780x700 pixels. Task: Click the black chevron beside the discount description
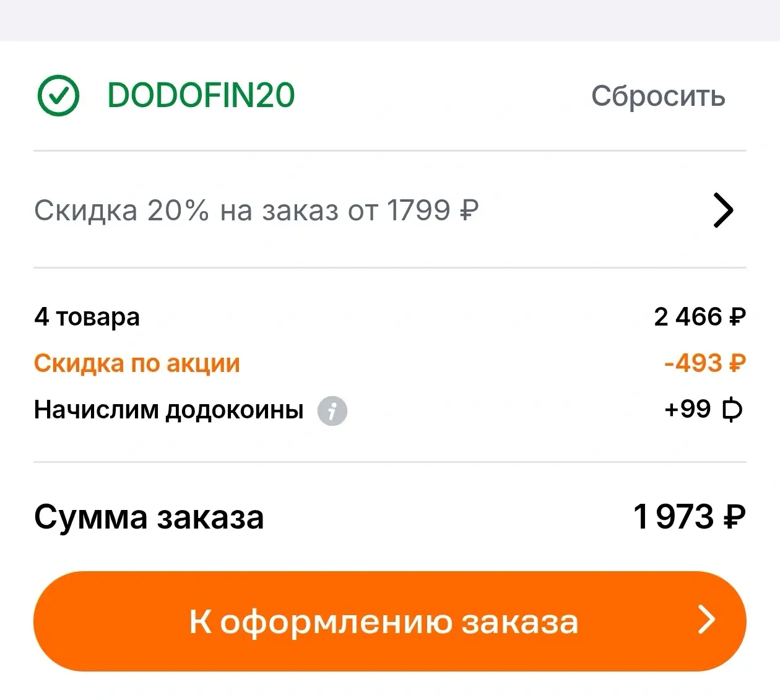pos(723,210)
